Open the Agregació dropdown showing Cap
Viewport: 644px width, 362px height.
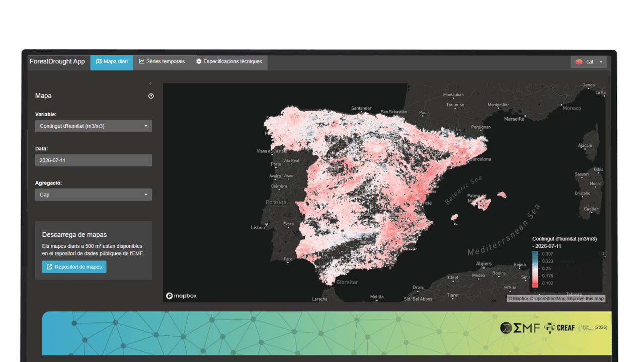[94, 195]
